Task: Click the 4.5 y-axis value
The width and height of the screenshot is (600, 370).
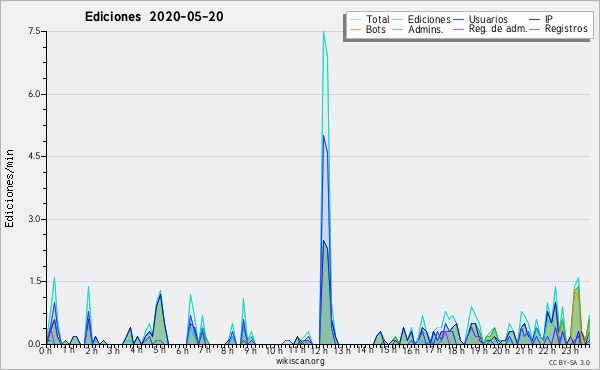Action: click(34, 156)
